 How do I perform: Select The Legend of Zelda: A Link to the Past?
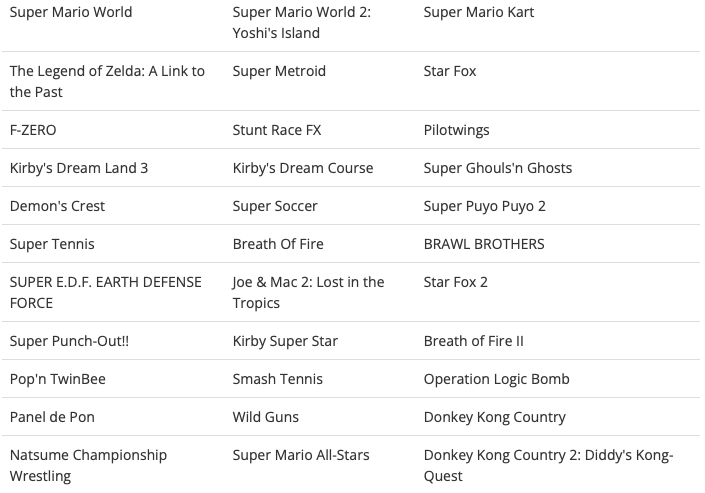pyautogui.click(x=107, y=81)
